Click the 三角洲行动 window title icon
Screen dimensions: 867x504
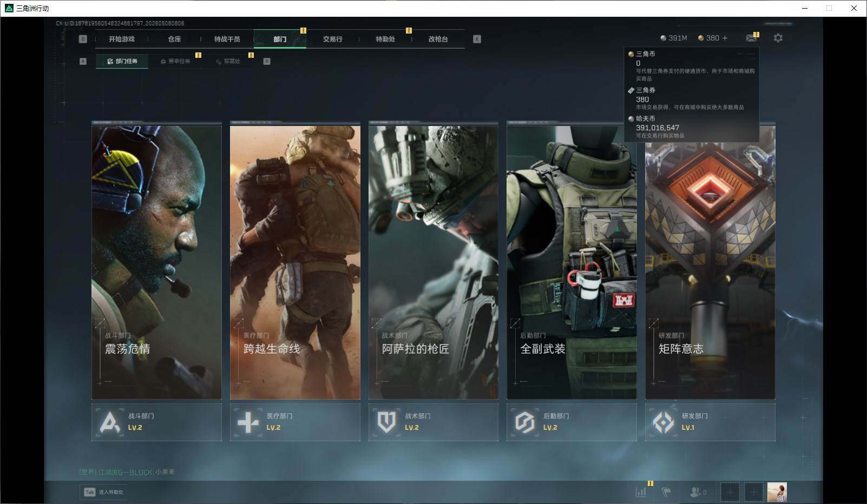coord(9,8)
